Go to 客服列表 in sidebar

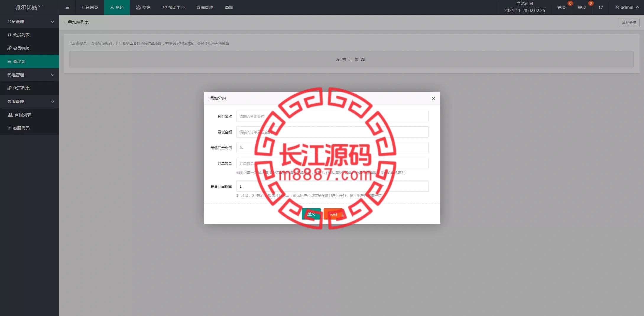30,115
